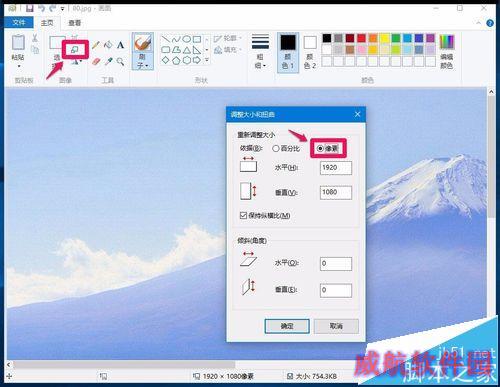The image size is (500, 387).
Task: Pick the Polygon shape
Action: pyautogui.click(x=176, y=50)
